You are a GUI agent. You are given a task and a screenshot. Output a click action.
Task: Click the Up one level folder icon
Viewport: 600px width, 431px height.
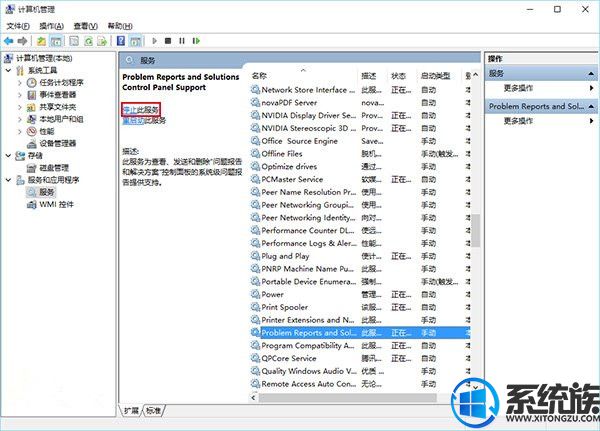click(41, 41)
